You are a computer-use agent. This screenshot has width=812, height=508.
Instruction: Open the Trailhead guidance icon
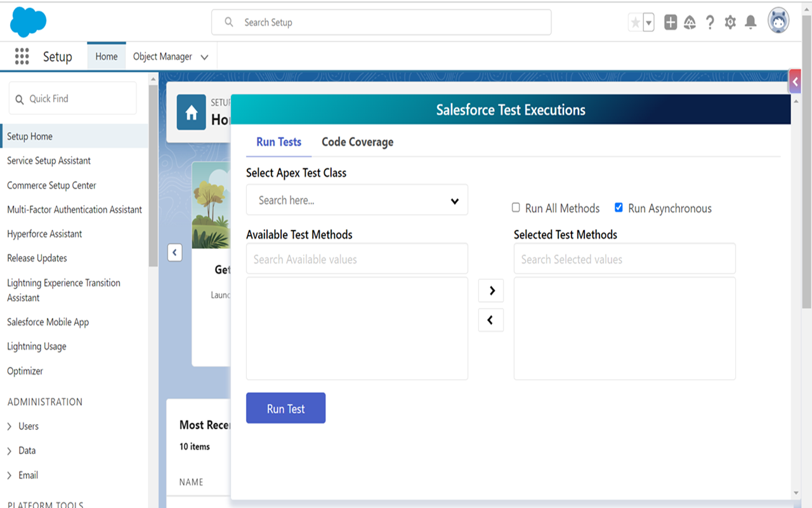[690, 22]
